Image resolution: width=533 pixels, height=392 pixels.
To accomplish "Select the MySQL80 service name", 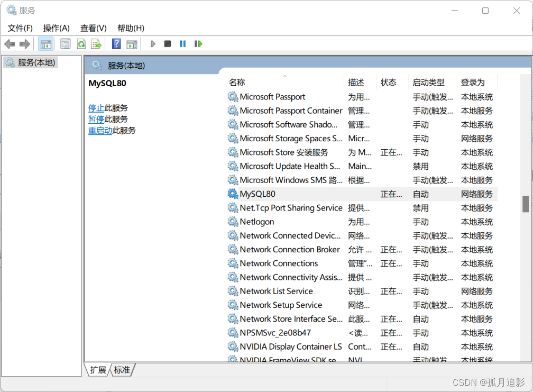I will pyautogui.click(x=258, y=194).
